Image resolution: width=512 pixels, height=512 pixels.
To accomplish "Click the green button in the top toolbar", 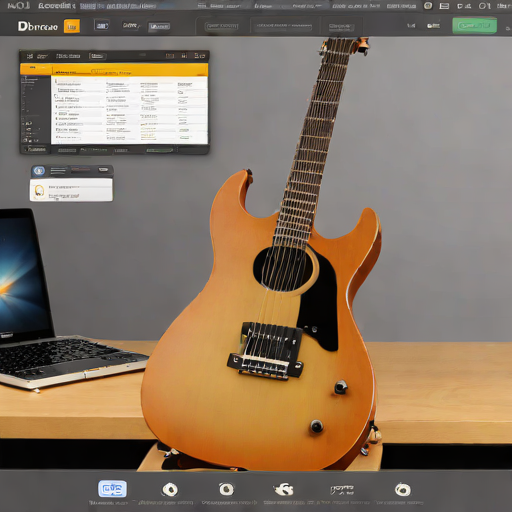I will 474,26.
